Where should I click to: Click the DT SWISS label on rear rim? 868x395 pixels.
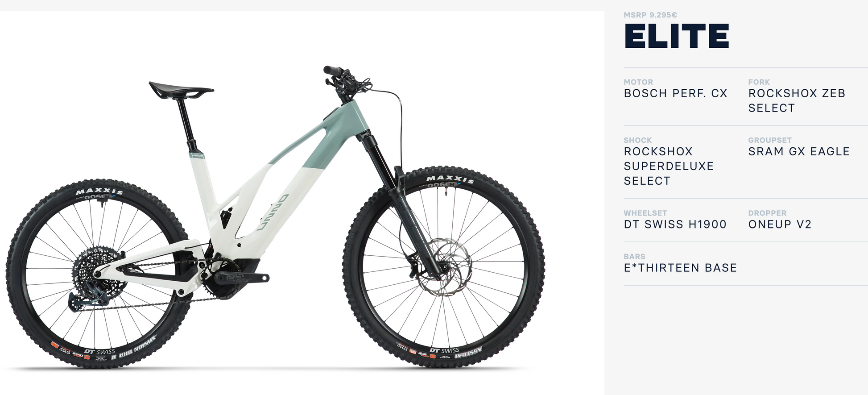click(x=99, y=352)
